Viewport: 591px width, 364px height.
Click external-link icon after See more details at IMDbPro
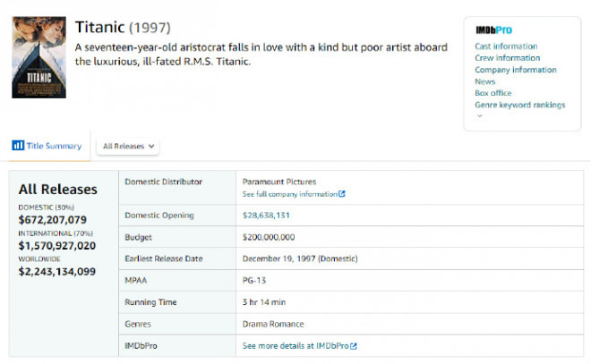(354, 346)
